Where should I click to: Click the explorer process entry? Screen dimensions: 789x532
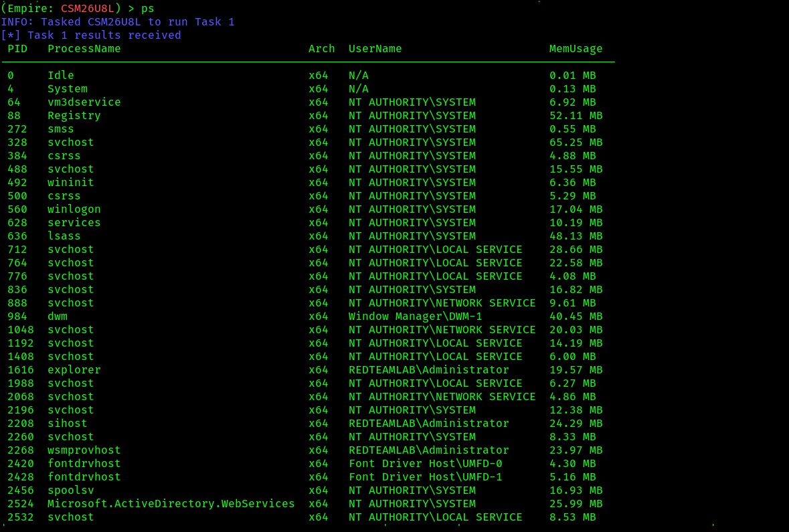(x=74, y=370)
